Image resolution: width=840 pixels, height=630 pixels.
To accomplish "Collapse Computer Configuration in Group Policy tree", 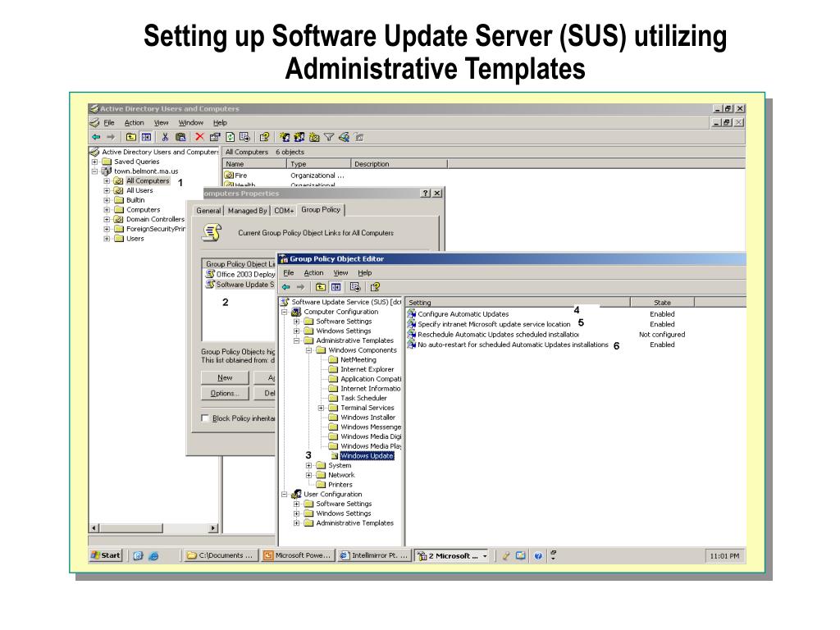I will click(x=285, y=312).
